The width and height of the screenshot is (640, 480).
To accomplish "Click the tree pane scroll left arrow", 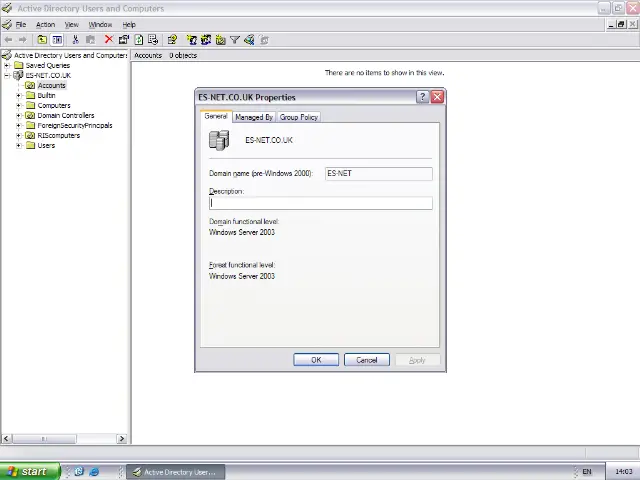I will (x=6, y=439).
